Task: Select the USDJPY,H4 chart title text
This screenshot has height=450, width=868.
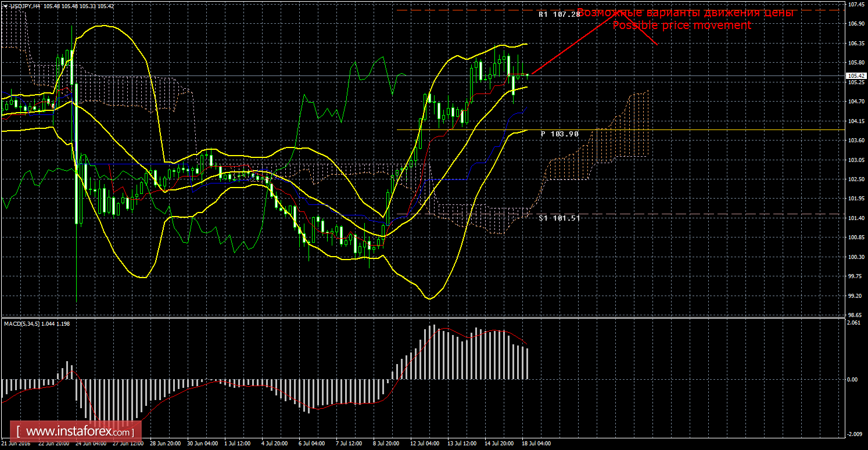Action: pos(24,6)
